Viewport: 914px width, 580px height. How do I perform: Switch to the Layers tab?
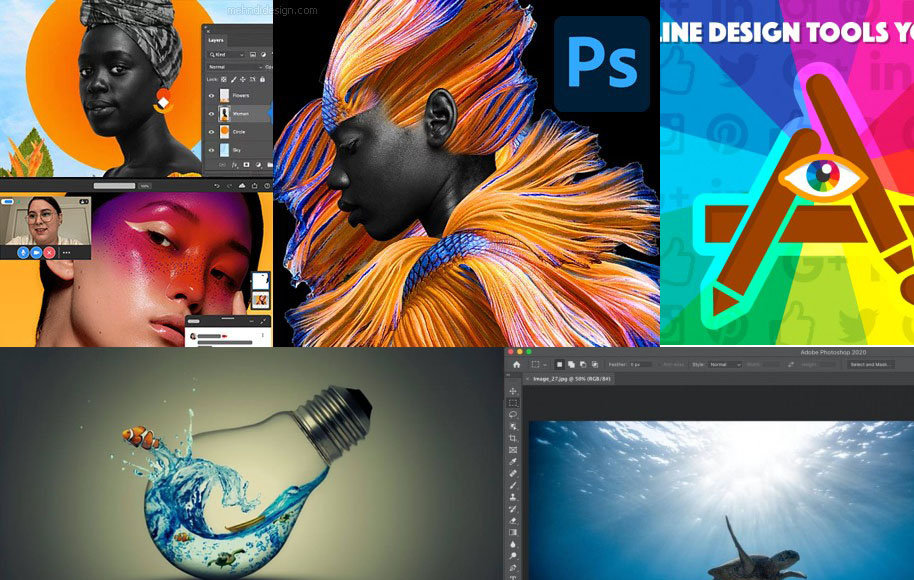(x=216, y=40)
